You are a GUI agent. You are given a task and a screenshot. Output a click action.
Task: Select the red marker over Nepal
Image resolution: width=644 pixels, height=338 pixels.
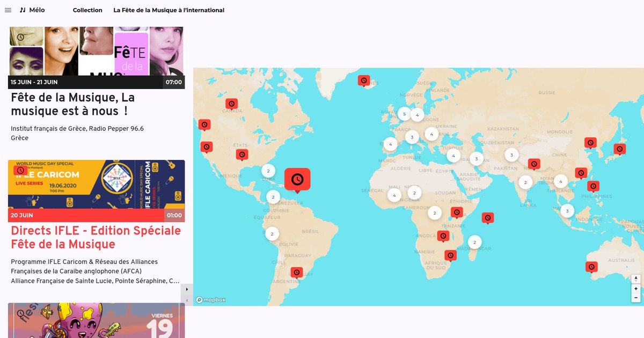point(534,164)
